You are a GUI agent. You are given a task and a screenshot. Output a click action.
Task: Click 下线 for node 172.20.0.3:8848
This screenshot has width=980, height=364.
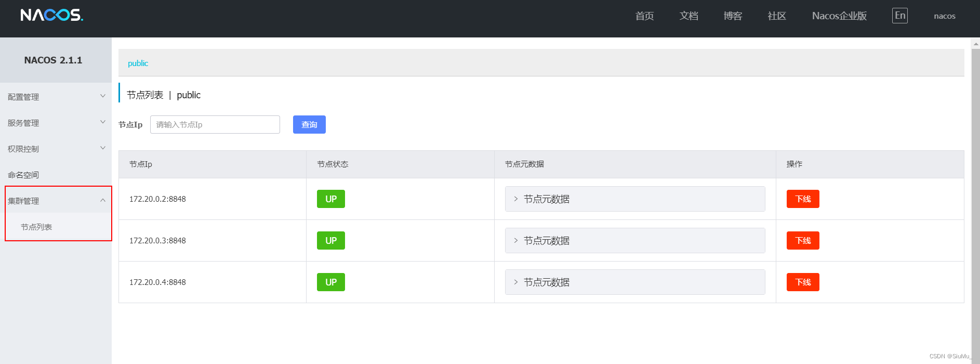coord(803,241)
